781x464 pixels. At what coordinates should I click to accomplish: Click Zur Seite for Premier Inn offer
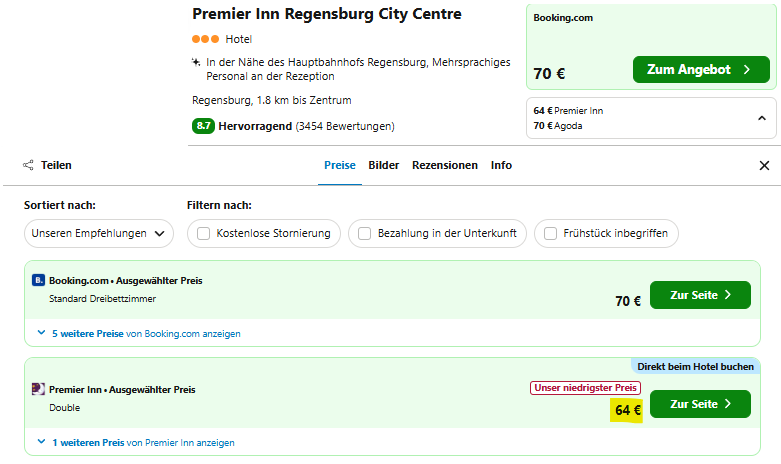700,404
